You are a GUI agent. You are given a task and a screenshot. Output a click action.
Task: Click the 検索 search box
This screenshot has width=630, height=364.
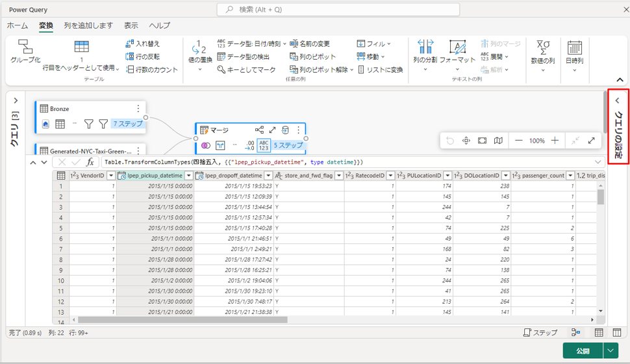338,10
